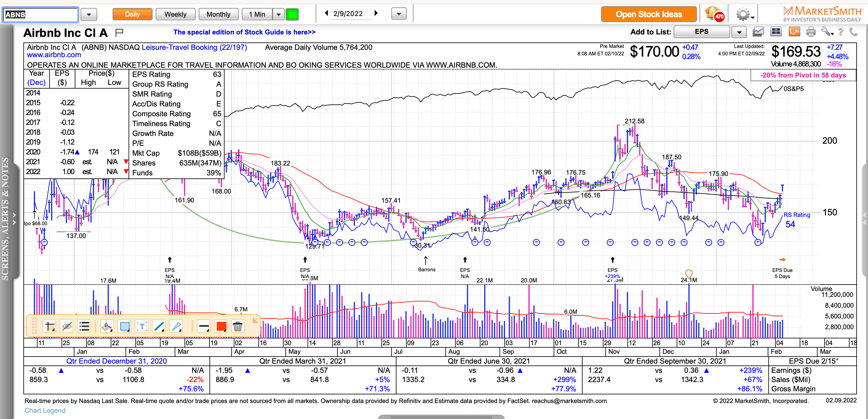Go to next date arrow
The height and width of the screenshot is (419, 868).
click(376, 13)
